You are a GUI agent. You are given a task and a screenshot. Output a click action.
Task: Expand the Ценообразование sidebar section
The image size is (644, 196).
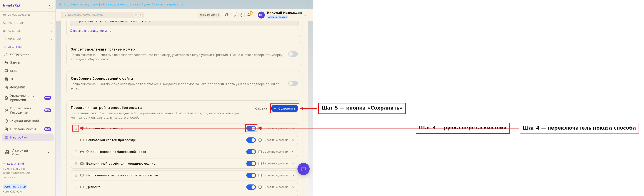click(x=27, y=15)
